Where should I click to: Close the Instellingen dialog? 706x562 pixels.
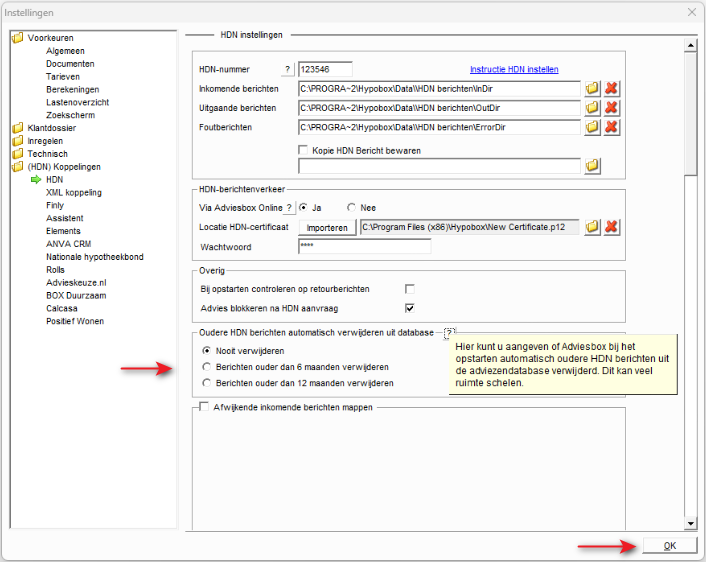point(692,12)
